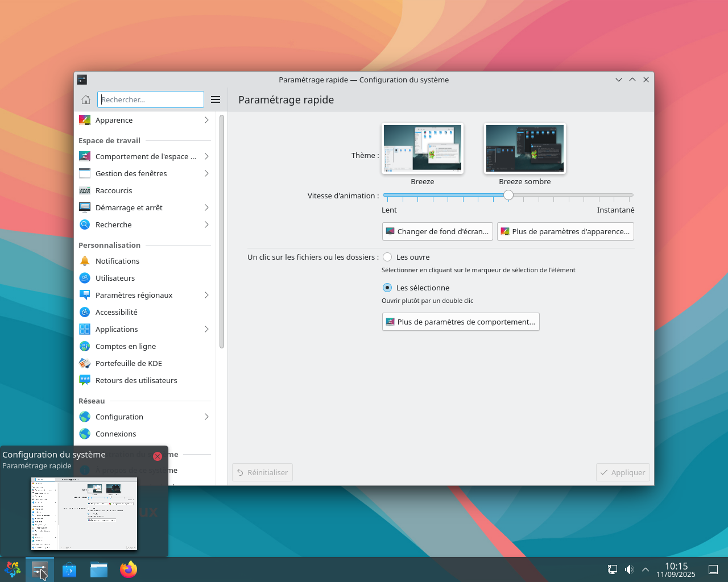
Task: Click 'Plus de paramètres de comportement...' button
Action: pos(461,322)
